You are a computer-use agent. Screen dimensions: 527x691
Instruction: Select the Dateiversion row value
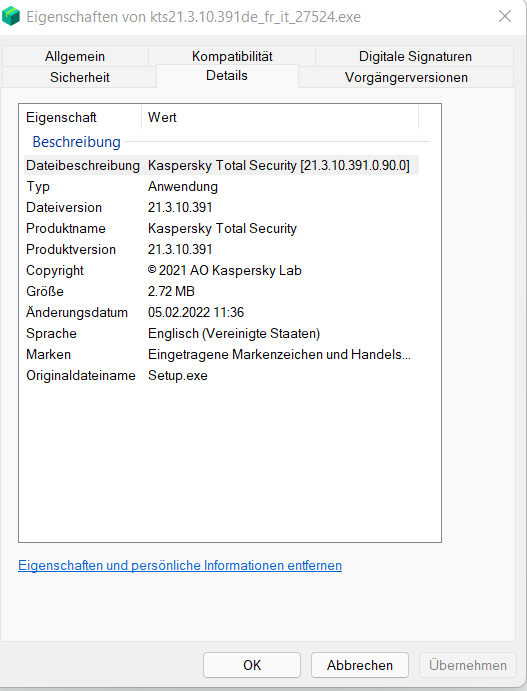(x=180, y=207)
